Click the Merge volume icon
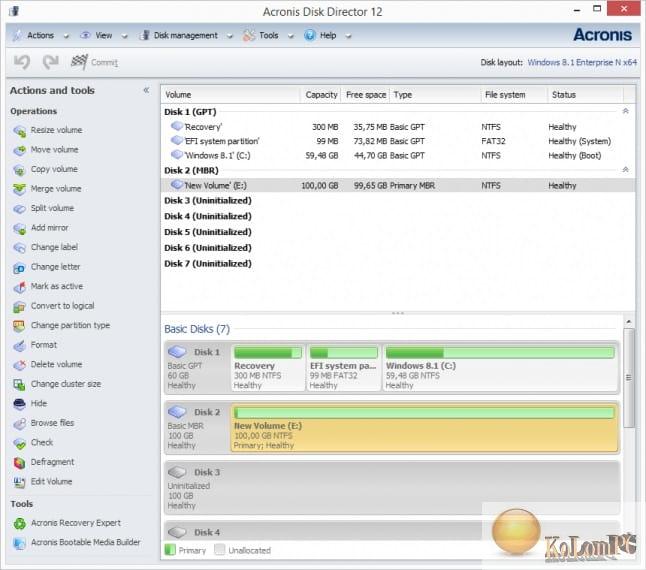This screenshot has width=646, height=570. pyautogui.click(x=19, y=189)
